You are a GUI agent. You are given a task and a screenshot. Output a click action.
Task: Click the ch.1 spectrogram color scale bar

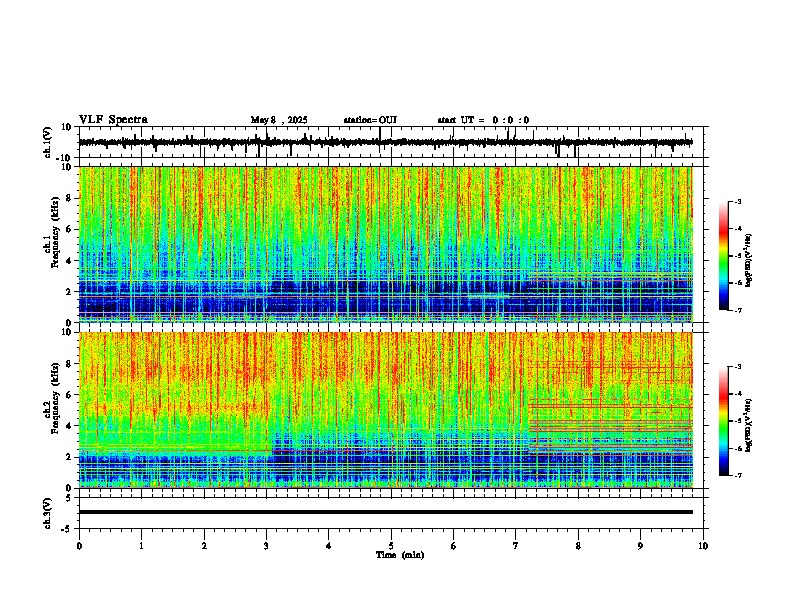(723, 256)
